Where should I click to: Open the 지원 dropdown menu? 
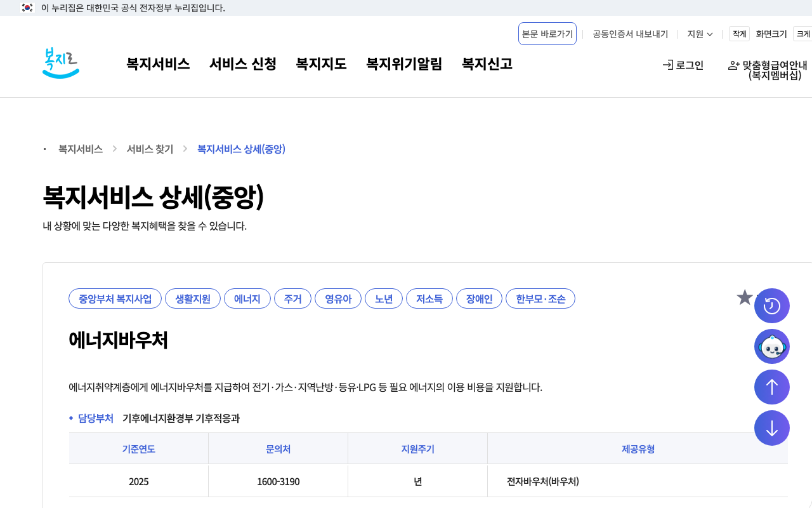tap(699, 34)
